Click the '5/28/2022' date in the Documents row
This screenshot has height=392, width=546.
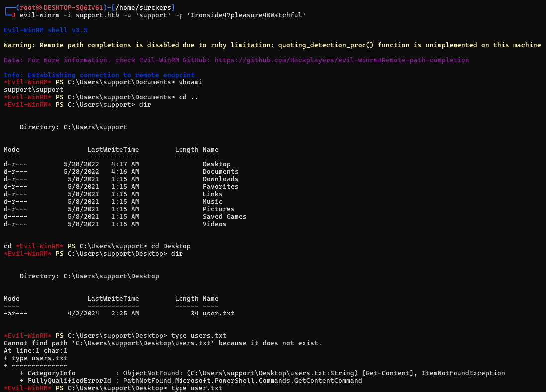[x=81, y=172]
